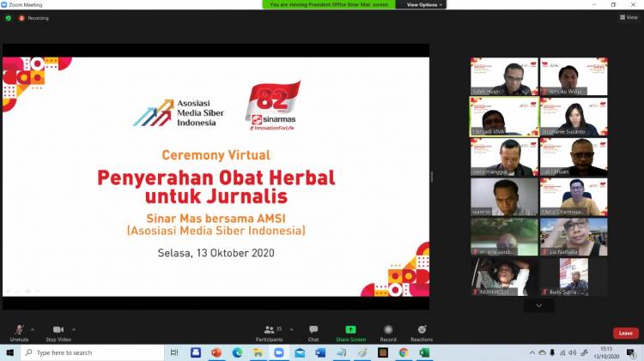Image resolution: width=644 pixels, height=361 pixels.
Task: Click the Unmute microphone icon
Action: (19, 329)
